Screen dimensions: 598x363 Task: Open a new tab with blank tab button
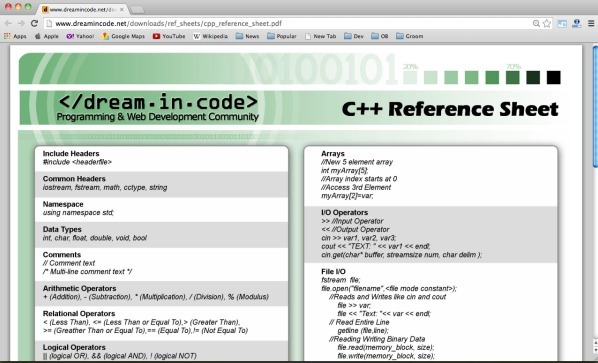tap(137, 10)
